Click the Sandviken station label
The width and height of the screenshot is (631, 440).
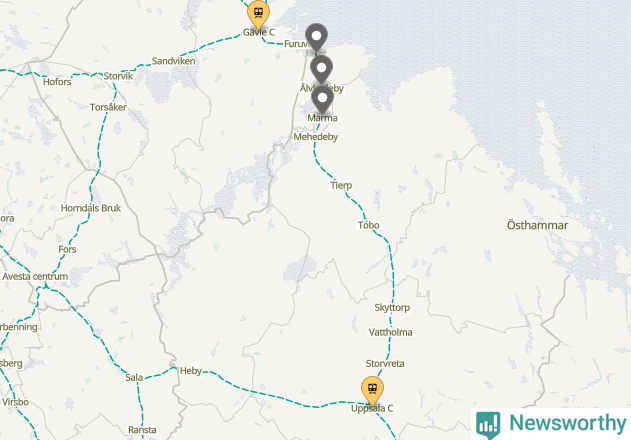coord(173,61)
